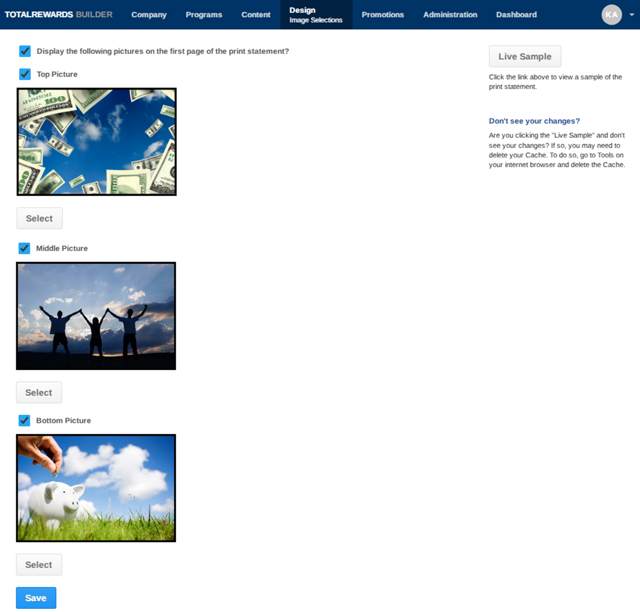This screenshot has height=612, width=640.
Task: Toggle the Bottom Picture checkbox
Action: (x=24, y=420)
